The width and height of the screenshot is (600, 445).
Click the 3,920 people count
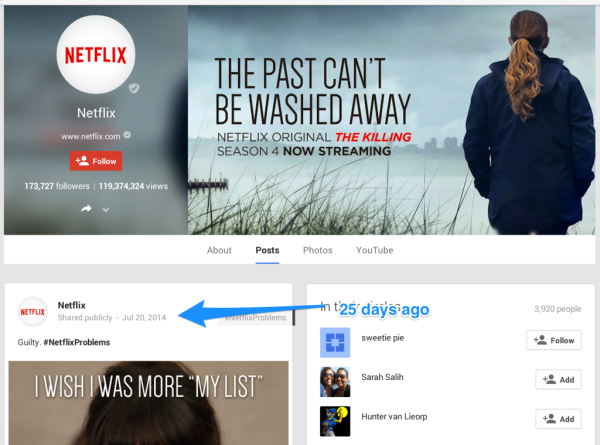(558, 309)
